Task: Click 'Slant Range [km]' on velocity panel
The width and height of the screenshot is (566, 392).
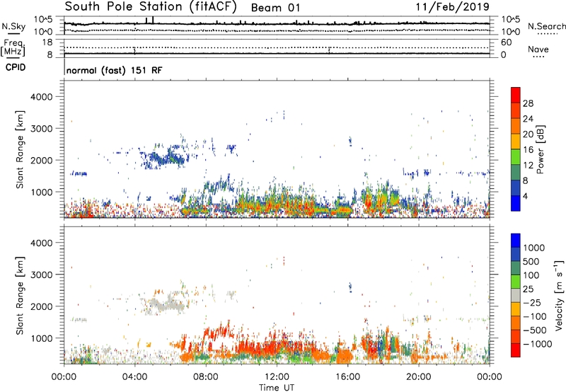Action: coord(20,296)
